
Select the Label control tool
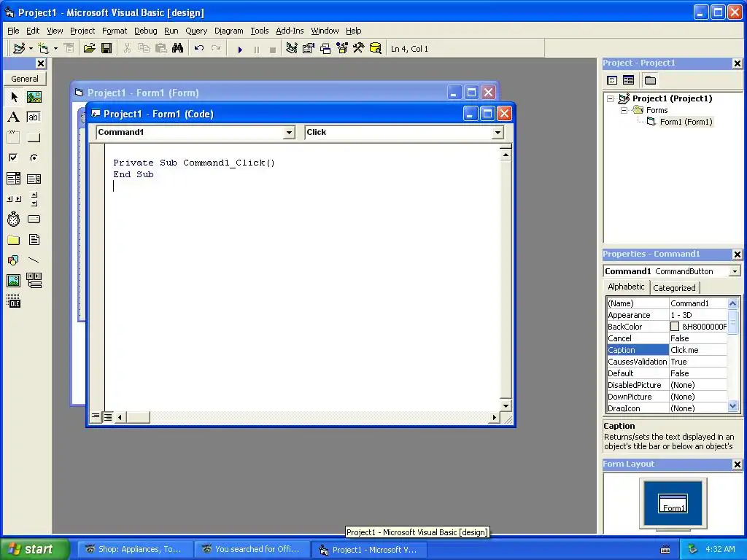(x=14, y=117)
